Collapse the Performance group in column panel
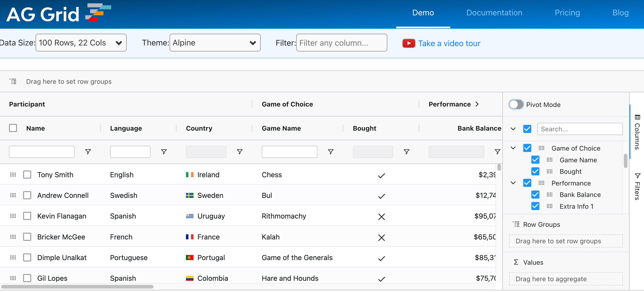 tap(513, 183)
